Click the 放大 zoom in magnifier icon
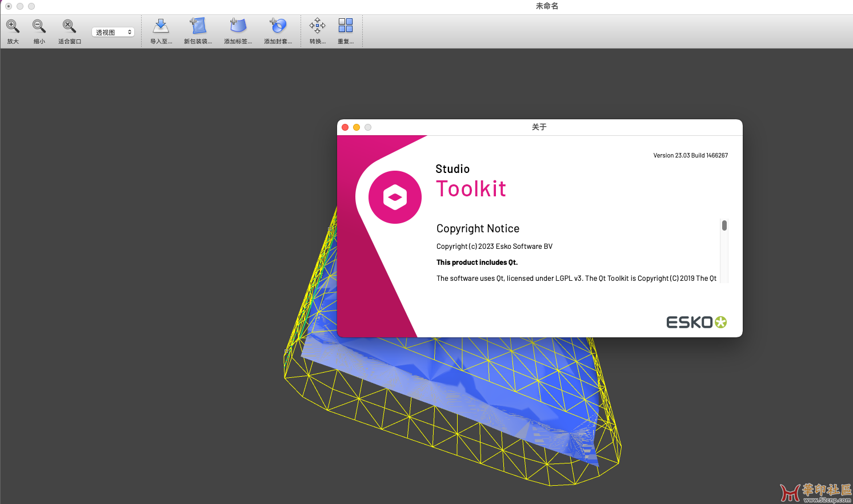The image size is (853, 504). [x=13, y=26]
